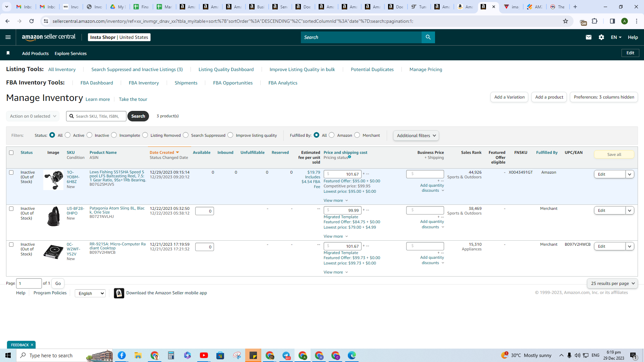Open the EN language dropdown

tap(616, 37)
